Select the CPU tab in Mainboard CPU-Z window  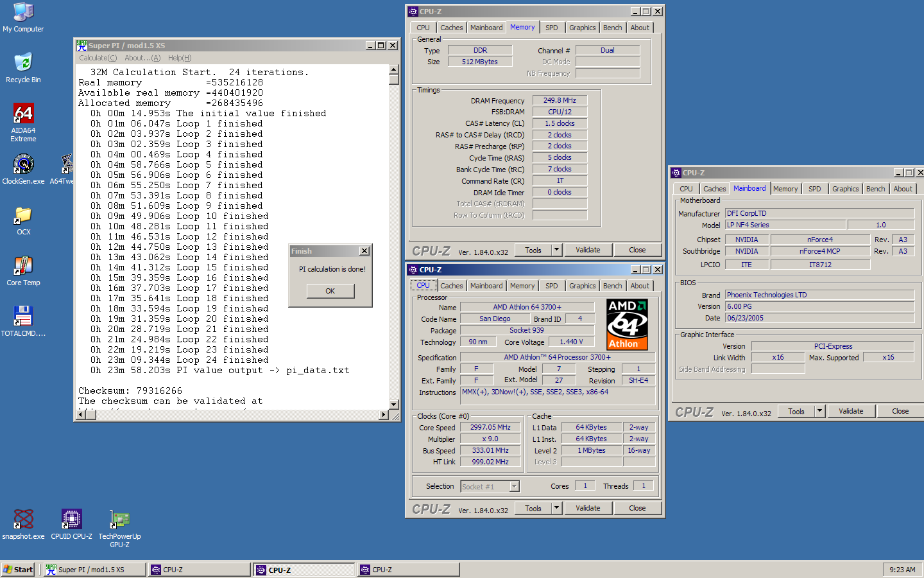[x=686, y=189]
